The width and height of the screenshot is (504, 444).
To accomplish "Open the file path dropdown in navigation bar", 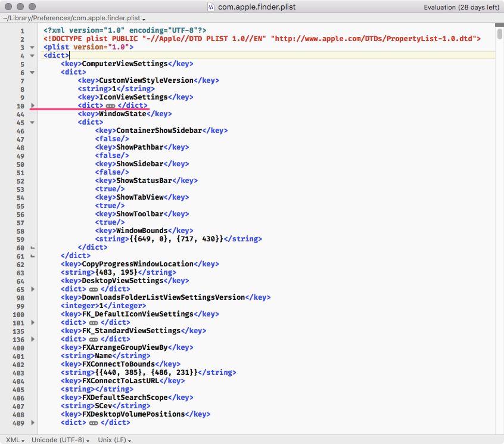I will click(74, 18).
